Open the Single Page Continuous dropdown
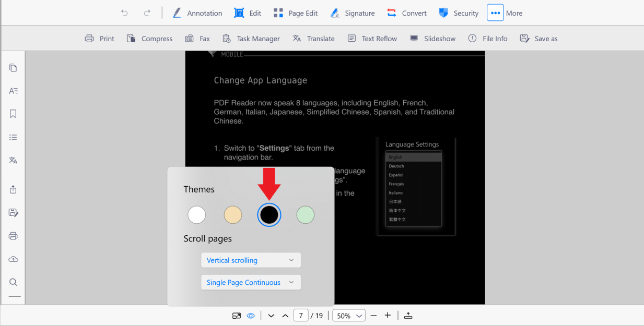This screenshot has width=644, height=326. 251,282
